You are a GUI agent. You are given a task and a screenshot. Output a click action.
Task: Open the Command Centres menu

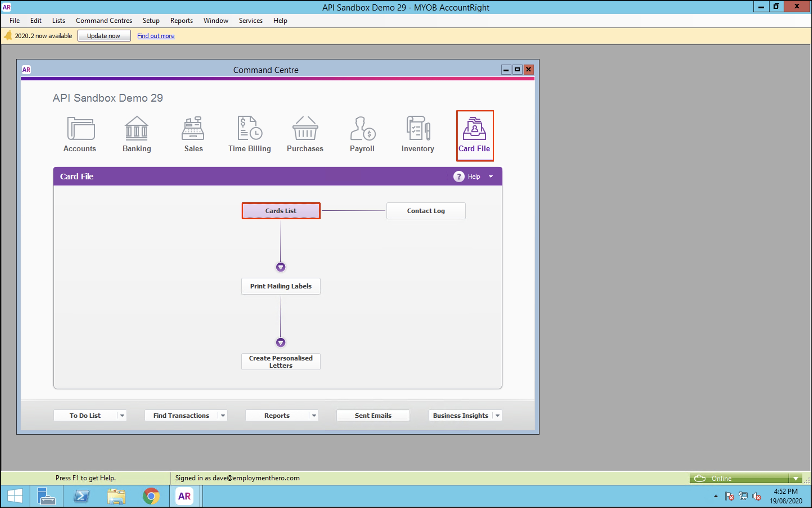104,21
